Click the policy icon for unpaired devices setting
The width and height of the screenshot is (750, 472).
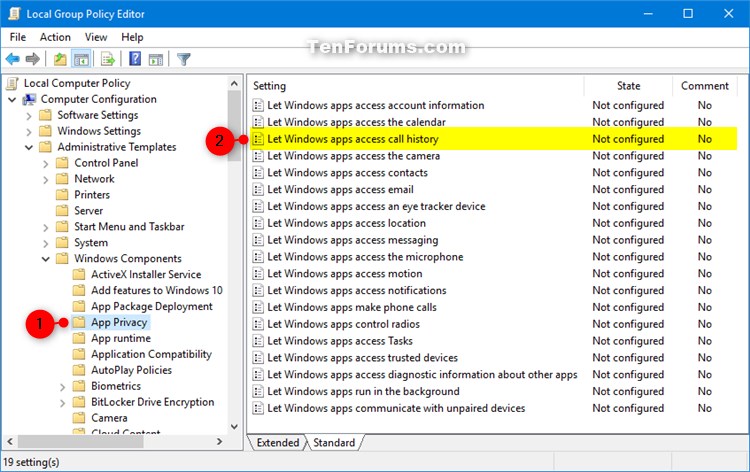(x=258, y=408)
